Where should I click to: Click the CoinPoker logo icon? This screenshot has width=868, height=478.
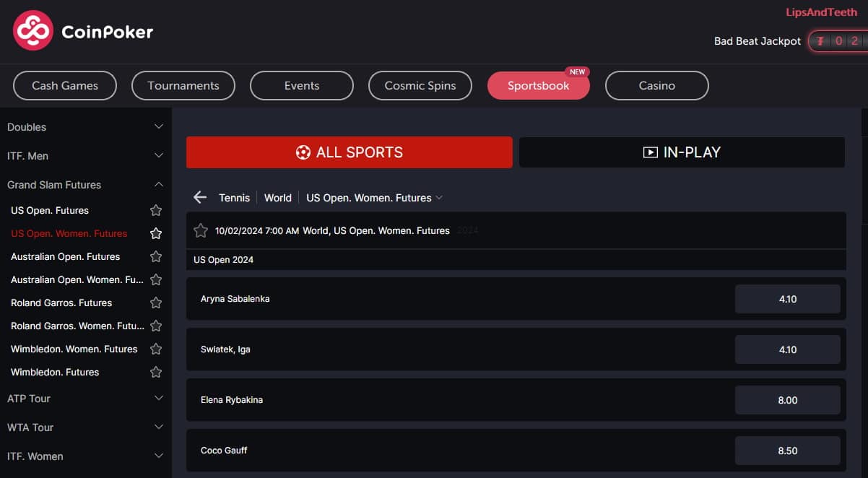(33, 31)
